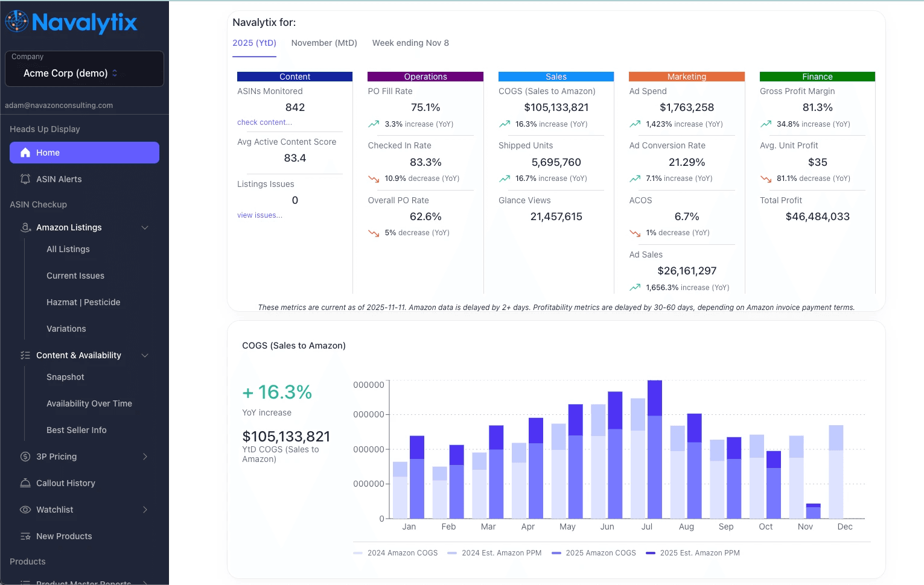Select the Home icon in the sidebar
924x585 pixels.
tap(25, 153)
